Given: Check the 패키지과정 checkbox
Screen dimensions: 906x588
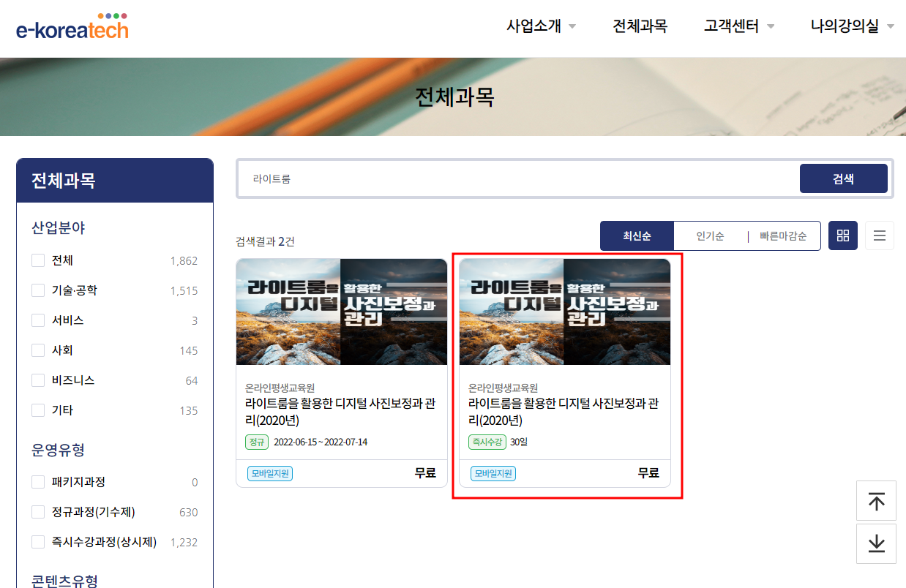Looking at the screenshot, I should coord(37,482).
